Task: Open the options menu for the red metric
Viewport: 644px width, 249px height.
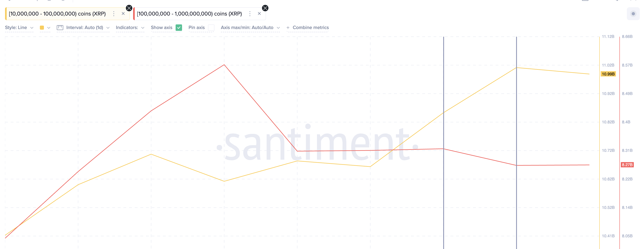Action: (250, 14)
